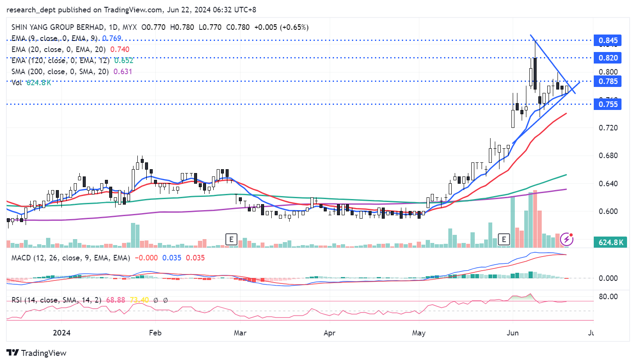
Task: Click the EMA 120 indicator legend
Action: 60,61
